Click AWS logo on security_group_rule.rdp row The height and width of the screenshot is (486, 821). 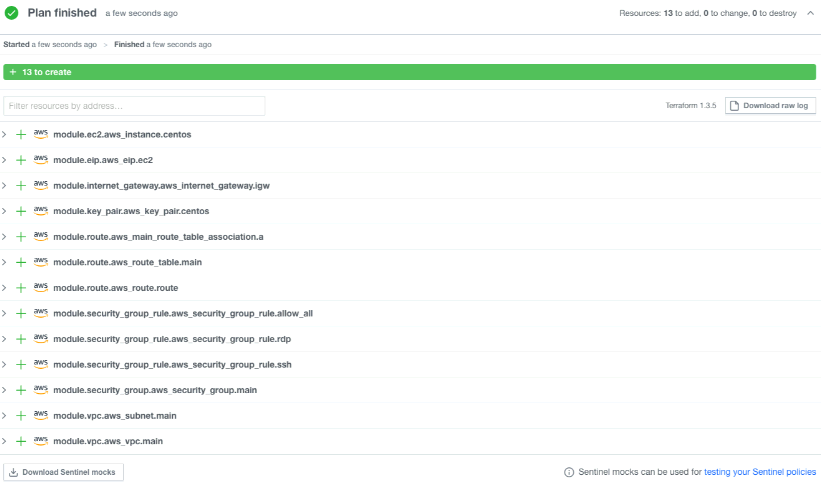tap(41, 339)
